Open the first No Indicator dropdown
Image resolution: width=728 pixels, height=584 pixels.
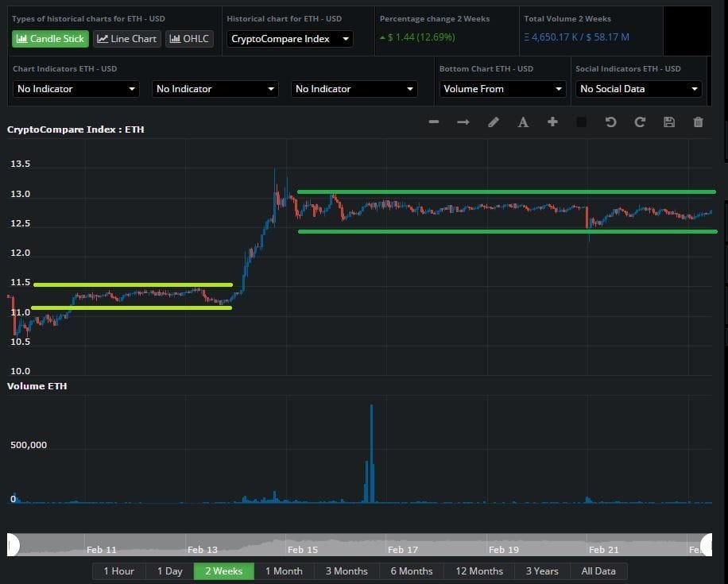[76, 89]
